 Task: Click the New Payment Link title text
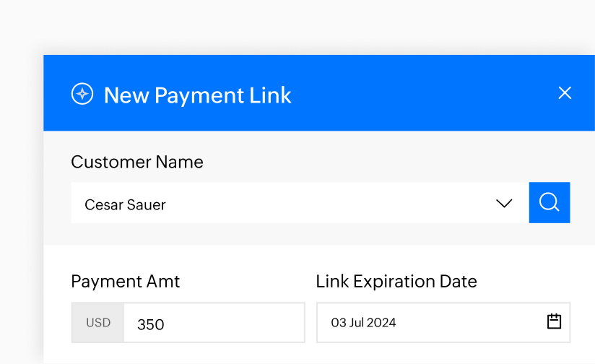tap(197, 95)
